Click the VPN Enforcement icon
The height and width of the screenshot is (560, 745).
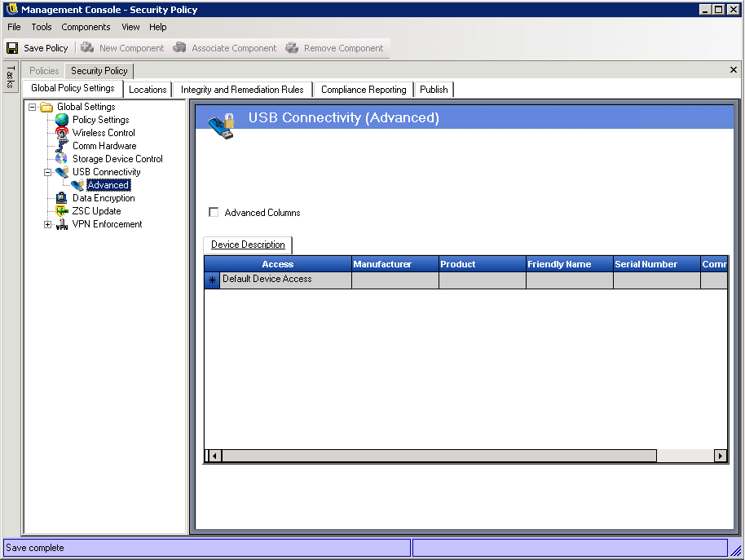[62, 224]
